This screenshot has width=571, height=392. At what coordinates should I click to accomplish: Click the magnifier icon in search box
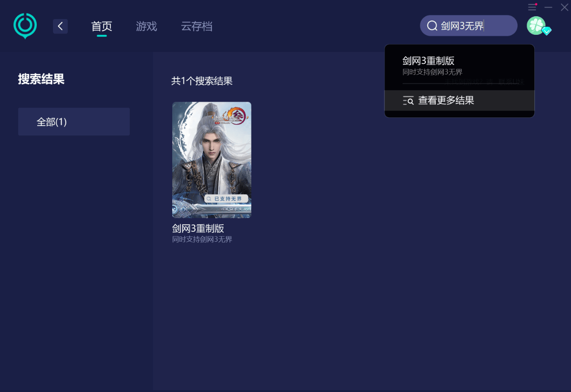[x=432, y=26]
